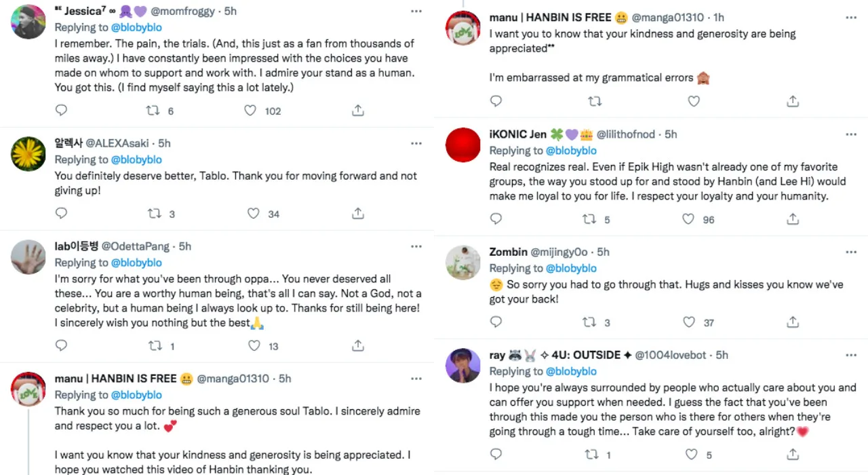Open @blobyblo link in Zombin's reply
The width and height of the screenshot is (868, 475).
click(x=571, y=268)
